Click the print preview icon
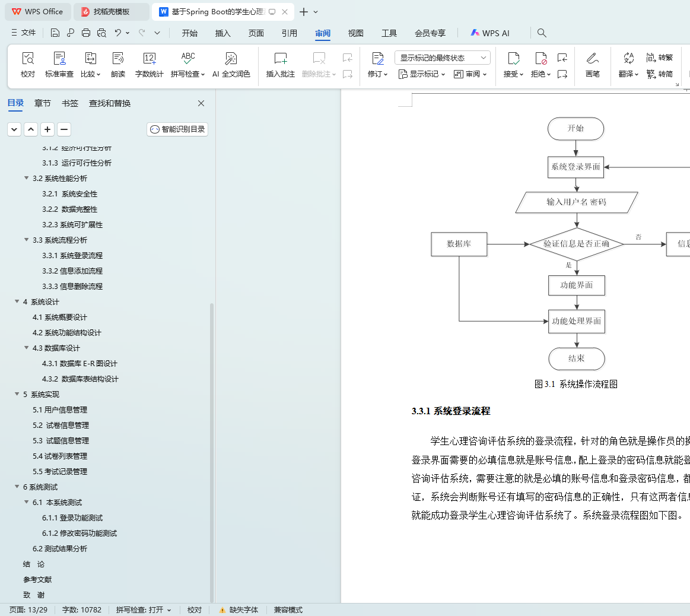The width and height of the screenshot is (690, 616). (x=101, y=33)
